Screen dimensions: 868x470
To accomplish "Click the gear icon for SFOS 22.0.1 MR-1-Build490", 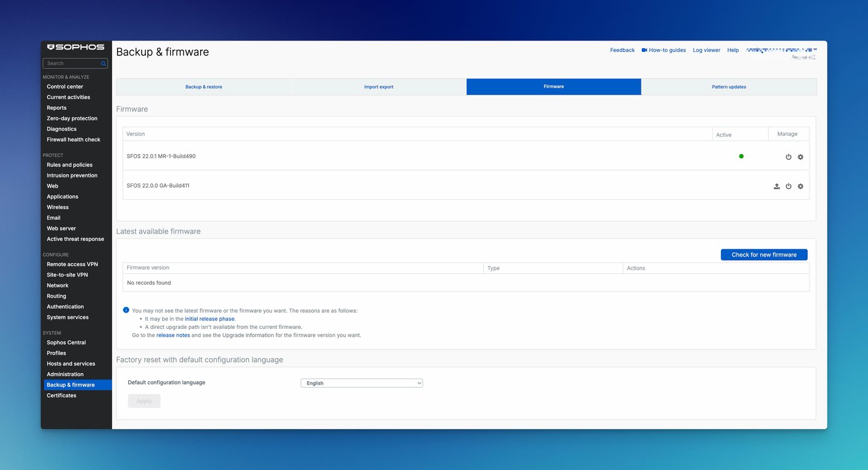I will (800, 157).
